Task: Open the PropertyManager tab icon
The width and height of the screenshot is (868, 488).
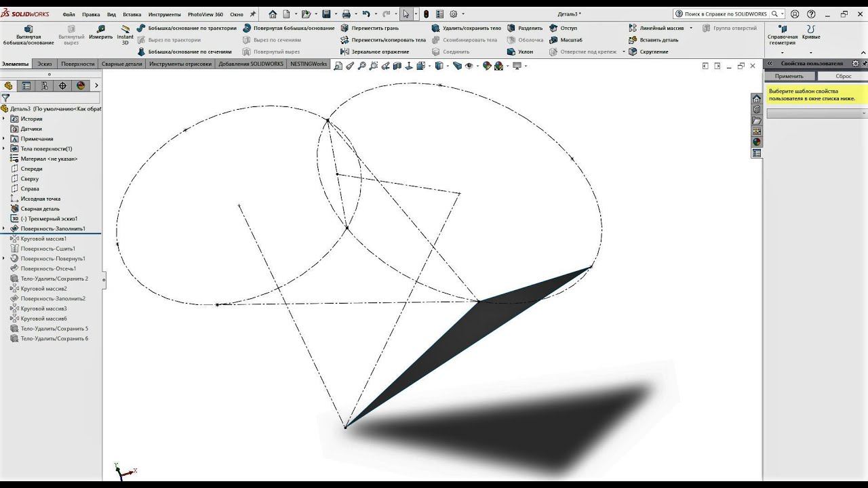Action: (26, 85)
